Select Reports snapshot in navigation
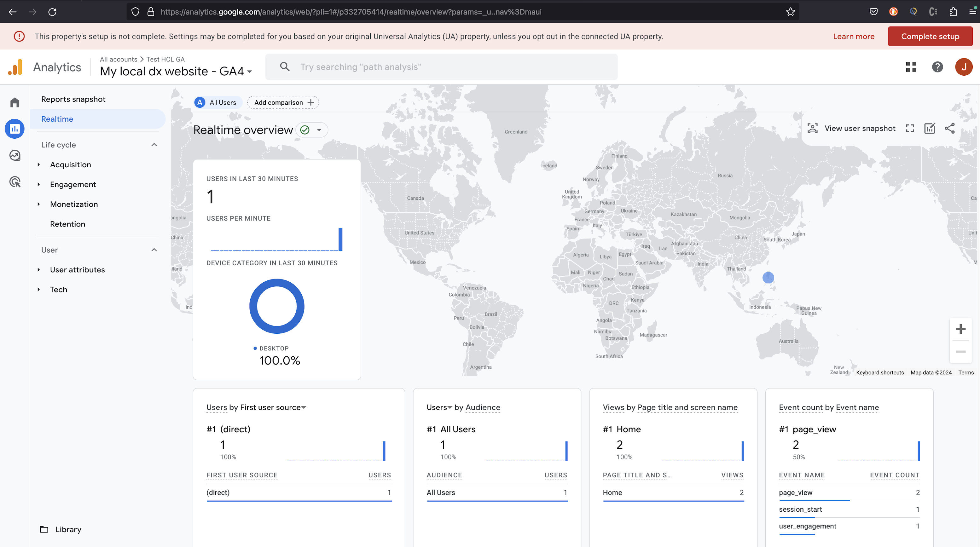This screenshot has height=547, width=980. pyautogui.click(x=73, y=99)
